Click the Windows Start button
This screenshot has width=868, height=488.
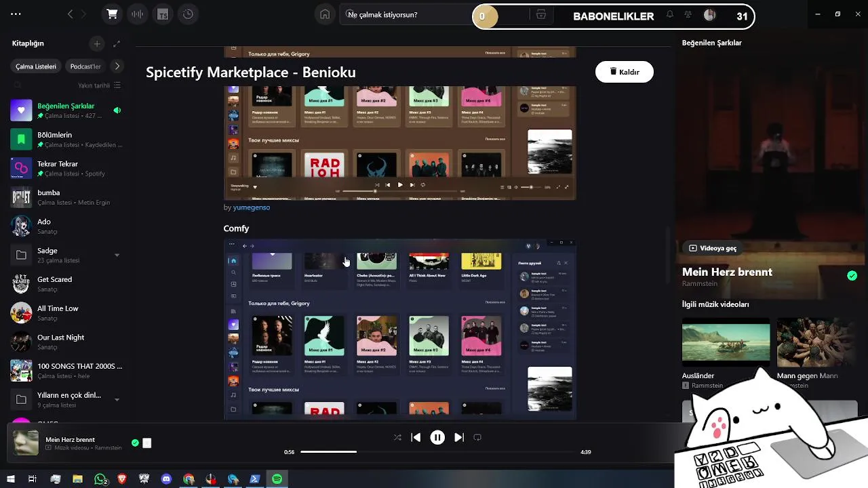point(10,479)
